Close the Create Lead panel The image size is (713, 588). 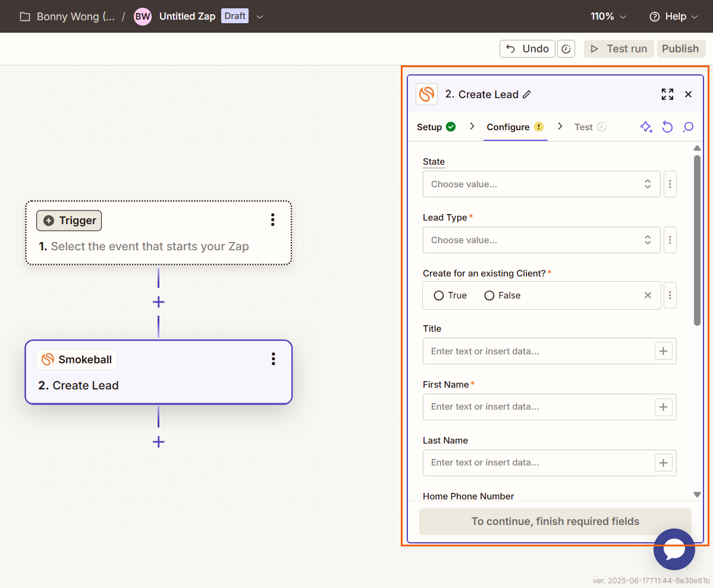pos(688,94)
